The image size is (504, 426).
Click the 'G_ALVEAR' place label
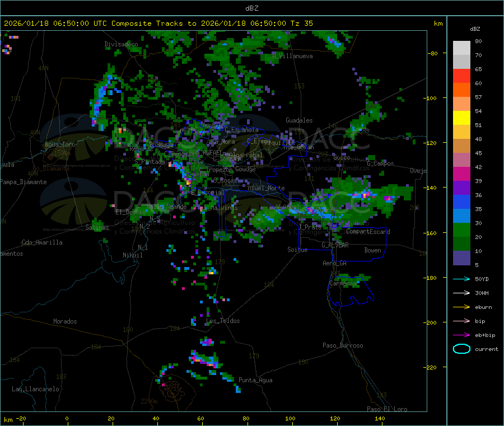click(x=335, y=245)
